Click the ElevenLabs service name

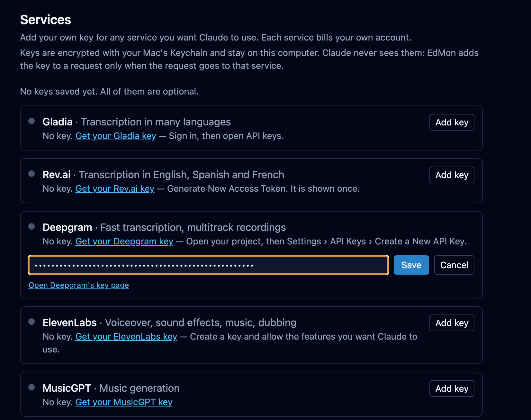click(x=69, y=323)
